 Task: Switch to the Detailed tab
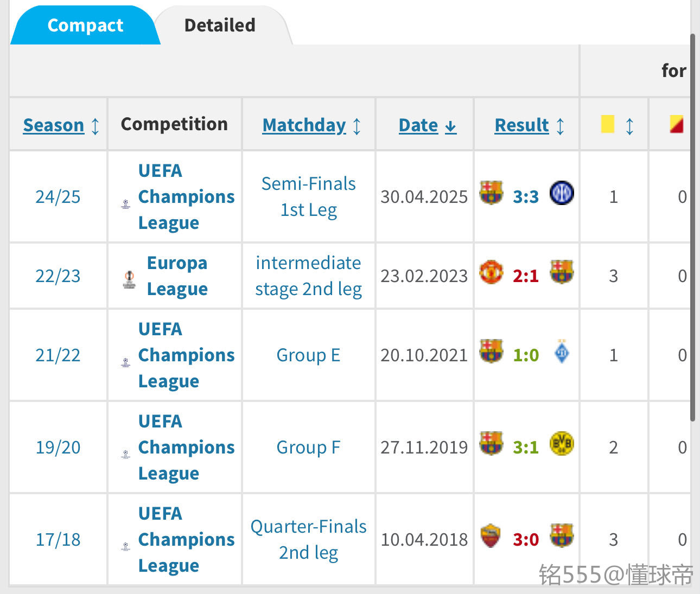point(220,25)
